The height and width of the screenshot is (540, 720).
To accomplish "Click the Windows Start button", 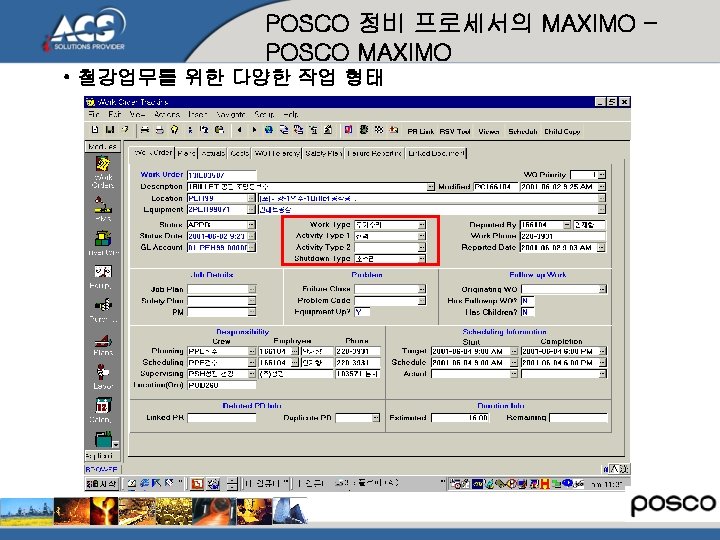I will 102,484.
